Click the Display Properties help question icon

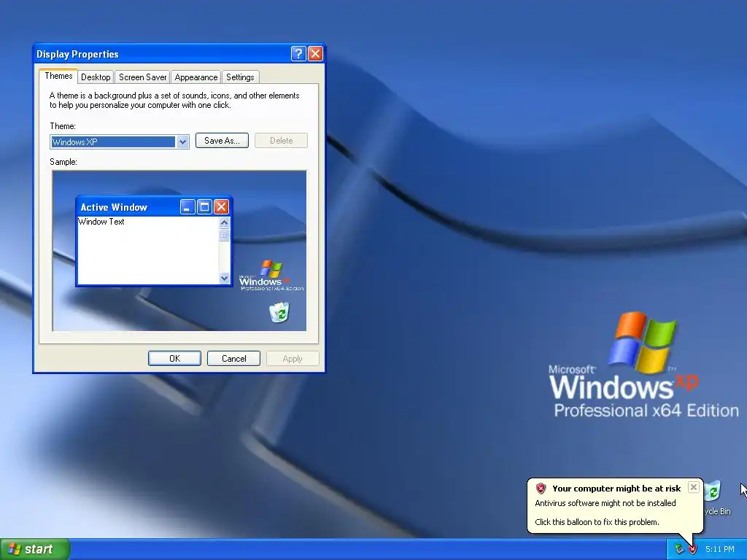pos(298,54)
